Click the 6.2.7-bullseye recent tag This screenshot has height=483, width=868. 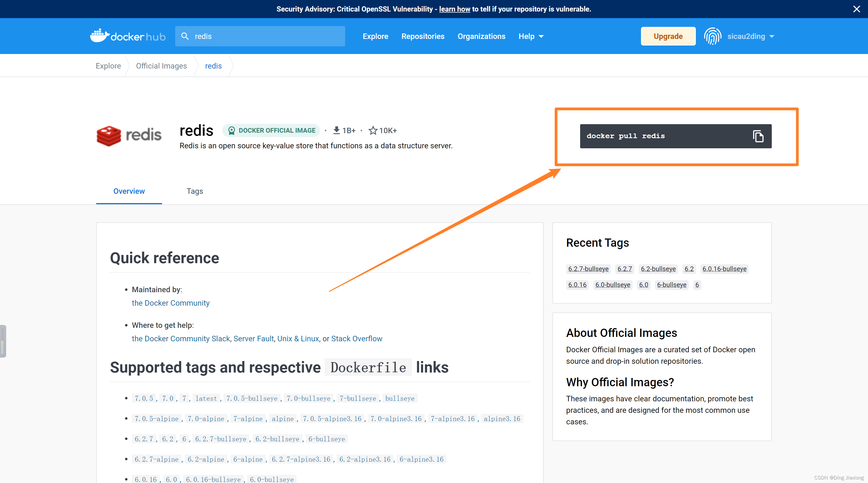[x=588, y=269]
